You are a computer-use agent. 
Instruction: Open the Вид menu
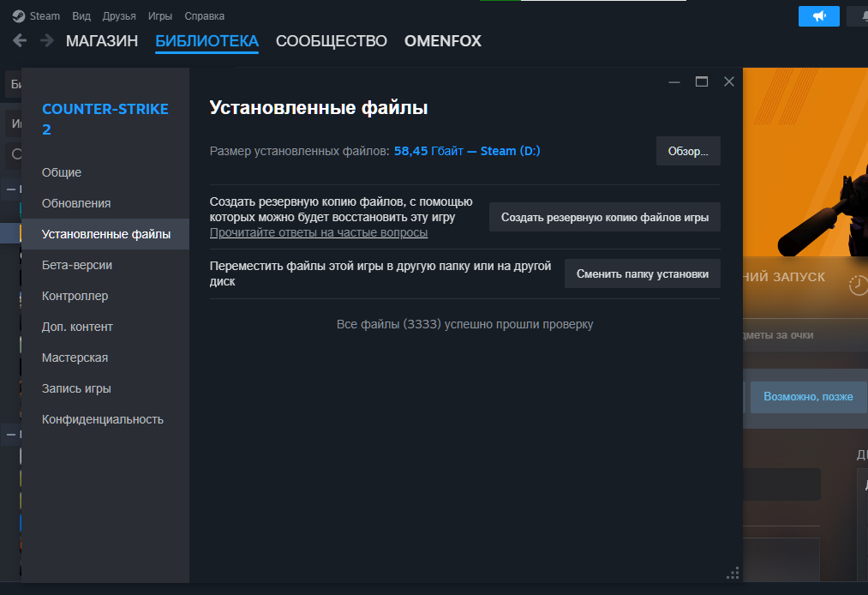click(81, 16)
